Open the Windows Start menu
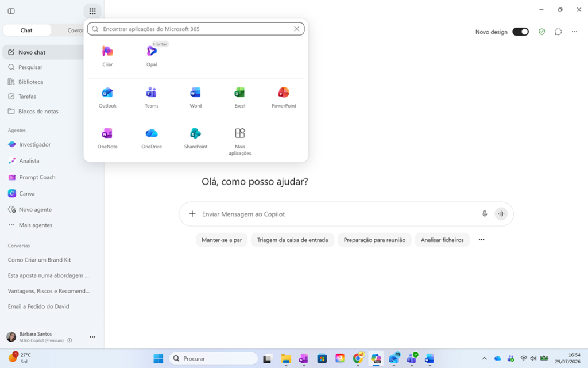This screenshot has height=368, width=588. tap(158, 359)
